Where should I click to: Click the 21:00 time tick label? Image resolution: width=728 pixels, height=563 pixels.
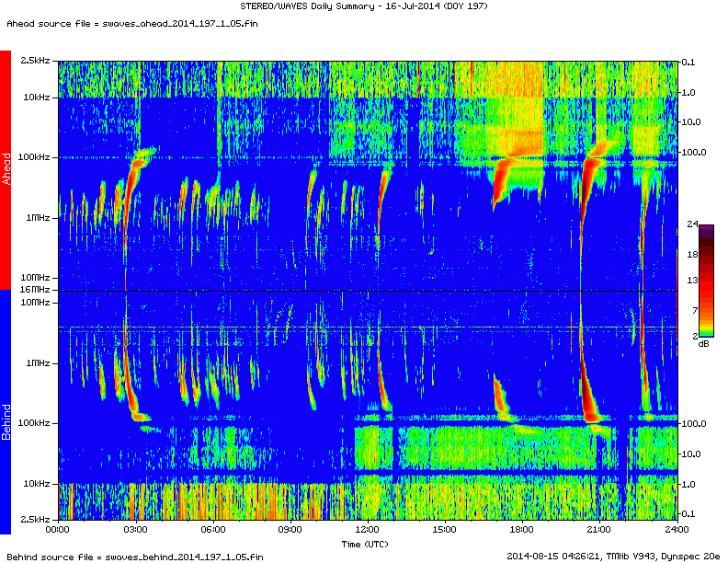tap(599, 530)
